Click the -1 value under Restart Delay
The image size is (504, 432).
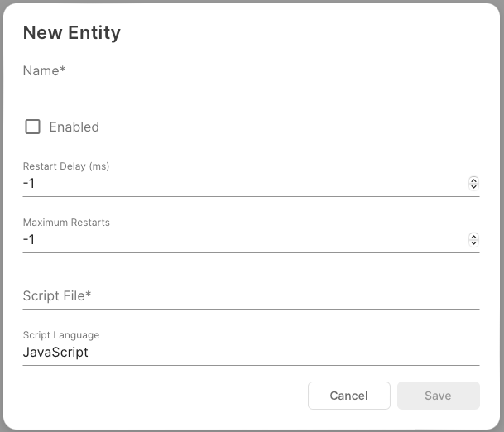pos(29,184)
